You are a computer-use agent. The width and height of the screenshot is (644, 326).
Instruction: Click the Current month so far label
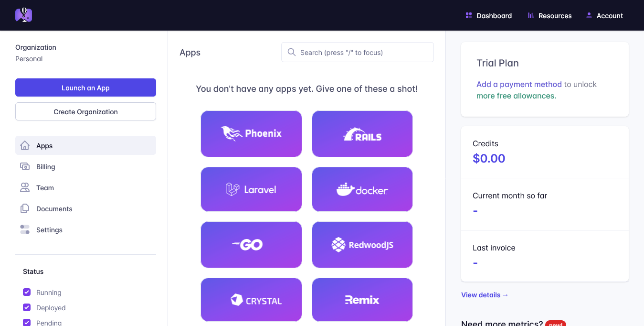[510, 196]
